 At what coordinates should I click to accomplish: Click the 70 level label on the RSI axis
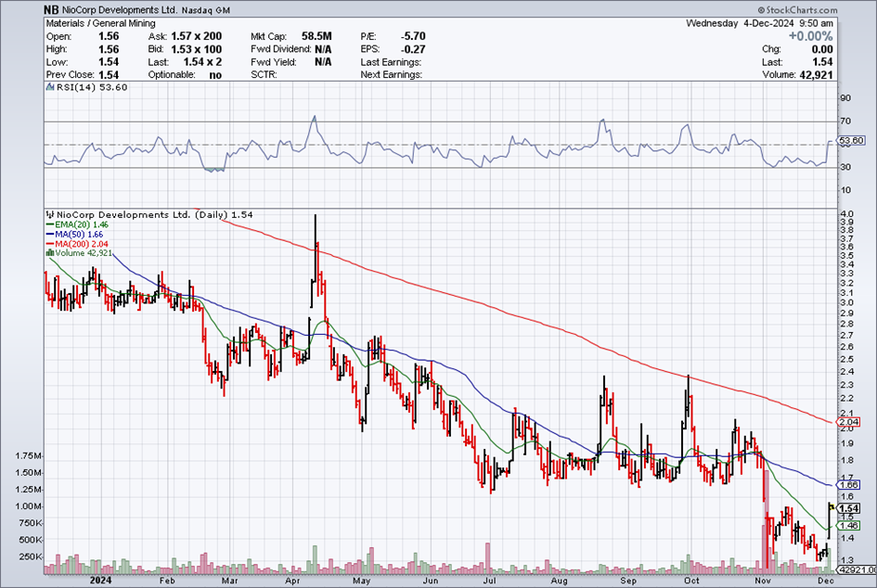pos(845,121)
